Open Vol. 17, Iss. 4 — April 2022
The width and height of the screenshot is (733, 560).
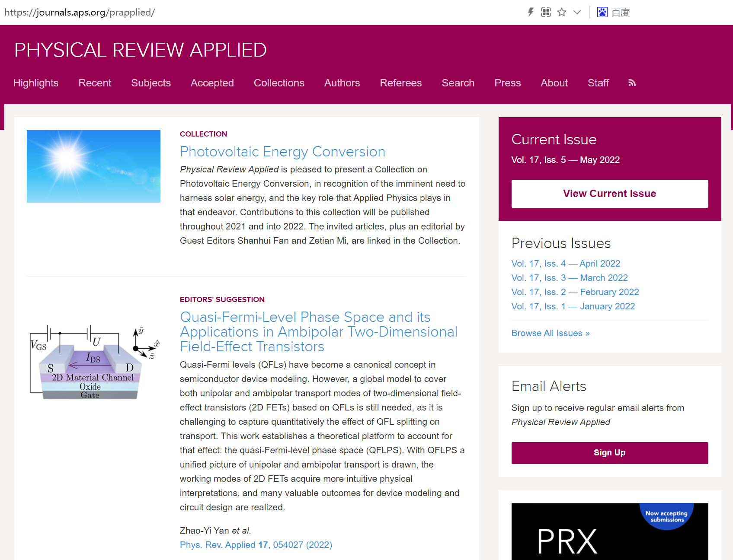[x=566, y=264]
